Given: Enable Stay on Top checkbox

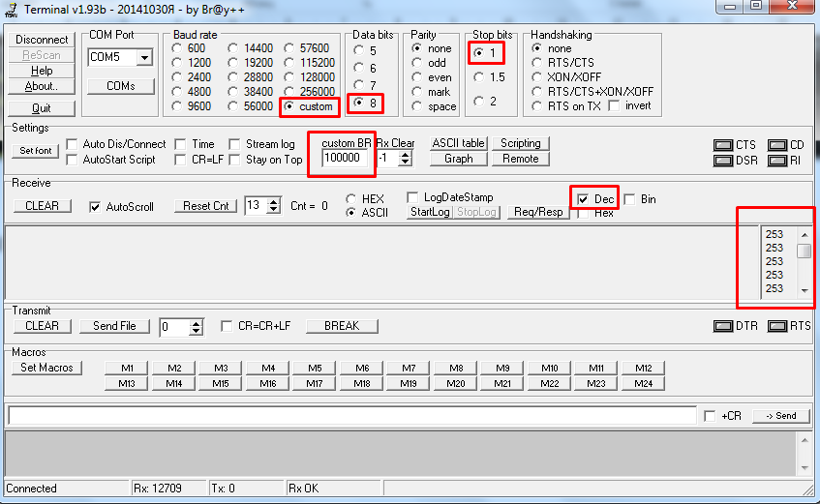Looking at the screenshot, I should click(235, 160).
